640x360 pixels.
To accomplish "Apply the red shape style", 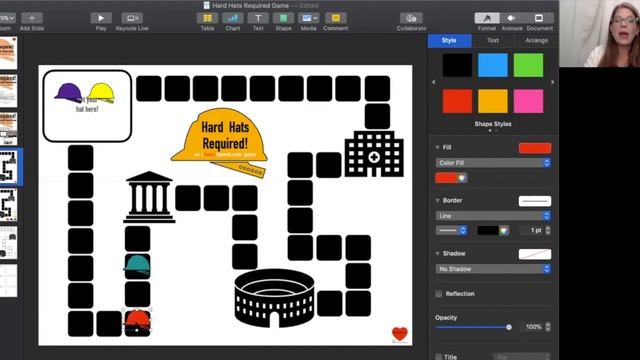I will 457,101.
